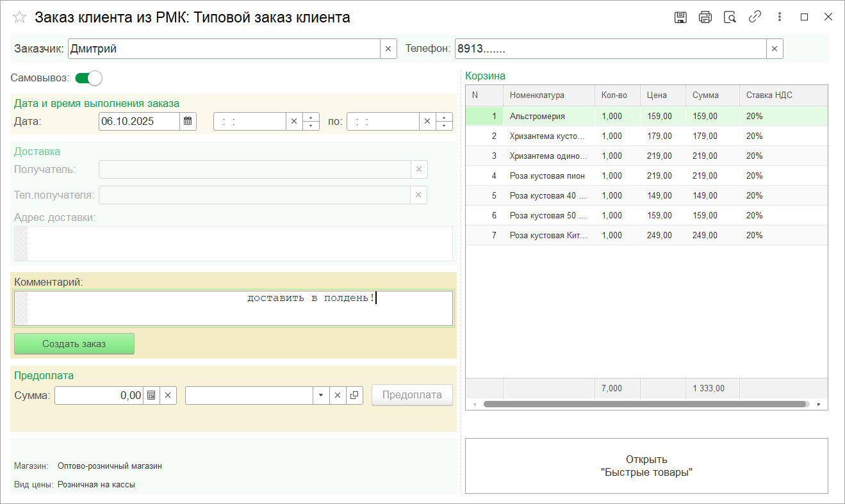Expand the prepayment type dropdown list

(321, 395)
